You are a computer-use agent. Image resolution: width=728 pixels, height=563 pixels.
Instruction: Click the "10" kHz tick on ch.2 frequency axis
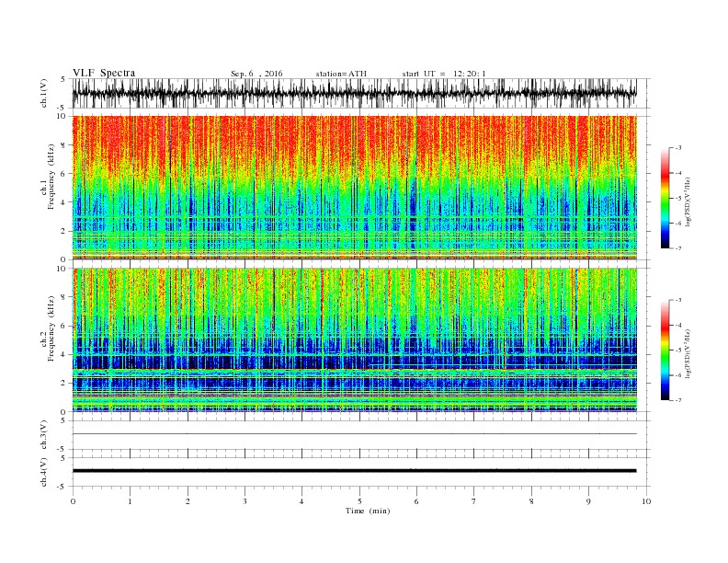63,269
